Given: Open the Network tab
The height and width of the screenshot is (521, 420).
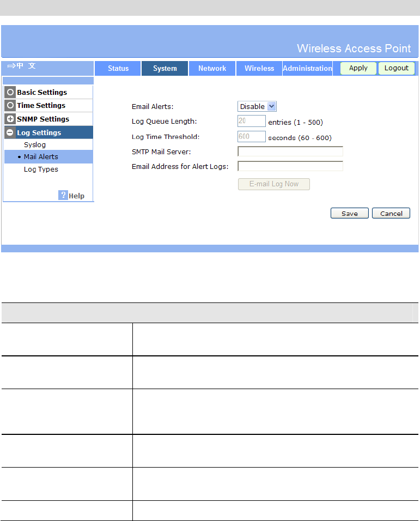Looking at the screenshot, I should (x=212, y=69).
